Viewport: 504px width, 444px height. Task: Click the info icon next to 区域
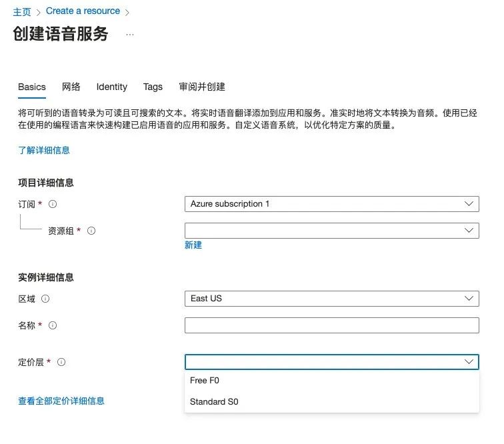click(x=45, y=299)
